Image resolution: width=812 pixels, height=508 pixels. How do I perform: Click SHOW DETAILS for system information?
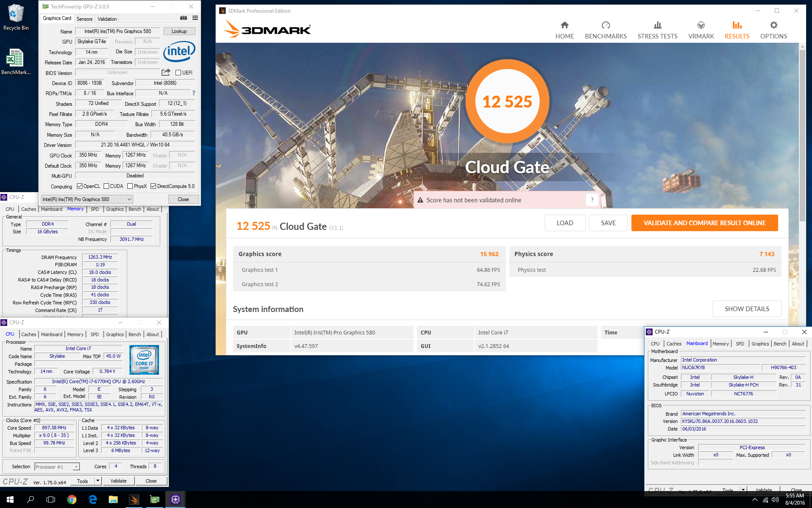coord(747,309)
